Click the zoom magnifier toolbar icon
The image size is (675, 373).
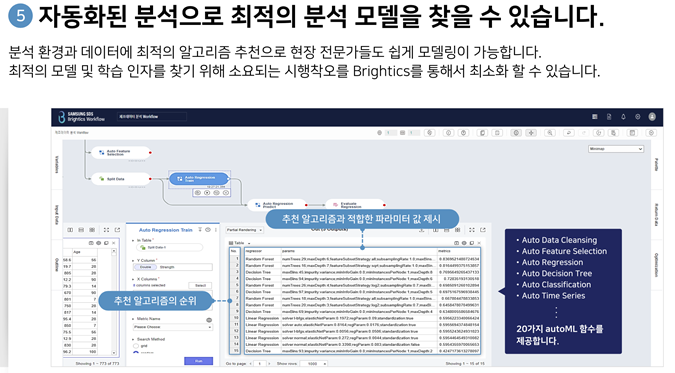point(550,133)
